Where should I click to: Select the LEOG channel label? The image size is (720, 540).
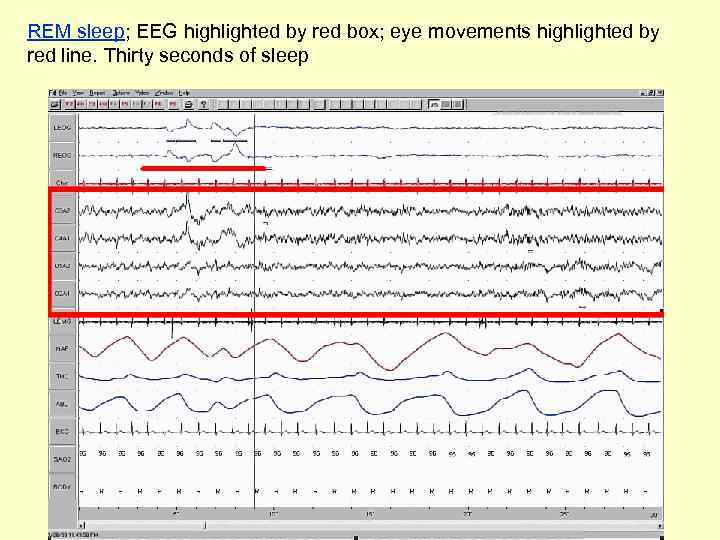coord(62,128)
